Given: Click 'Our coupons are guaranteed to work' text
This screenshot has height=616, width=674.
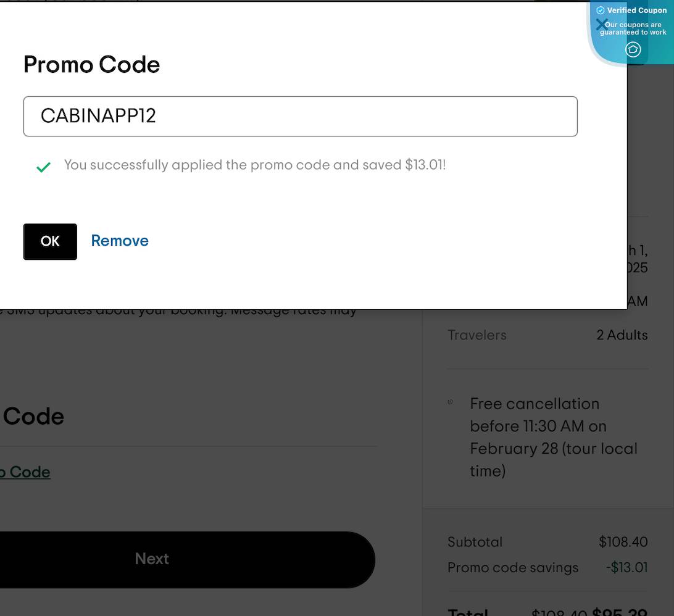Looking at the screenshot, I should tap(633, 28).
